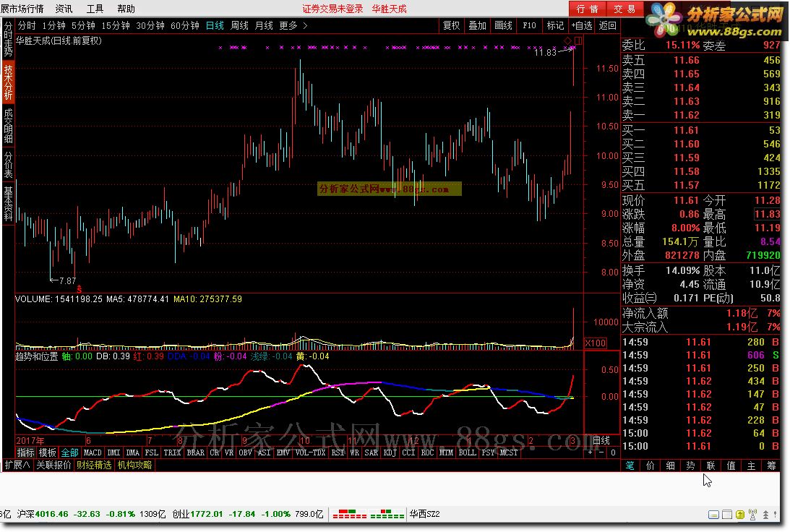The image size is (790, 532).
Task: Open the 工具 menu
Action: tap(95, 9)
